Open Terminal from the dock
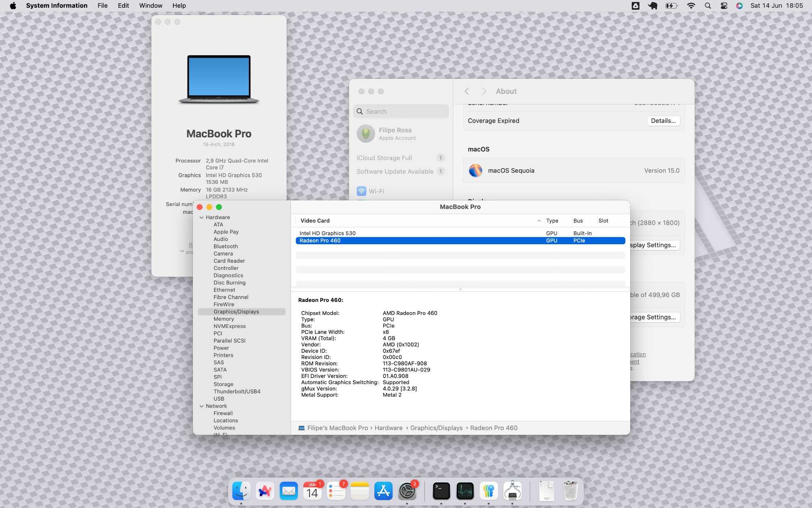 point(441,491)
